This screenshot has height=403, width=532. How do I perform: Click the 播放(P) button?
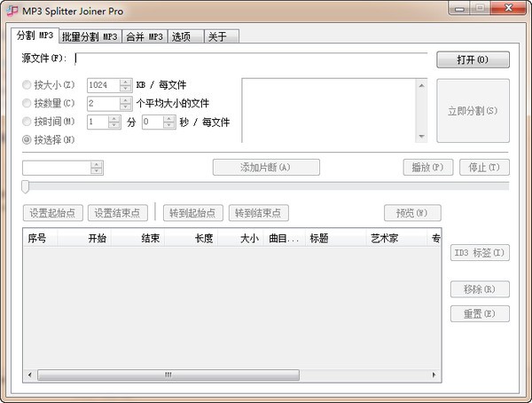428,167
